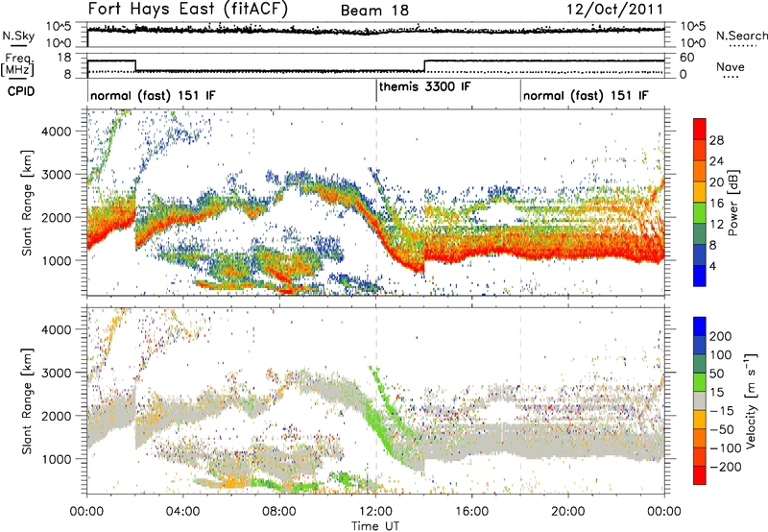
Task: Click the 'N.Search' legend label
Action: tap(741, 36)
